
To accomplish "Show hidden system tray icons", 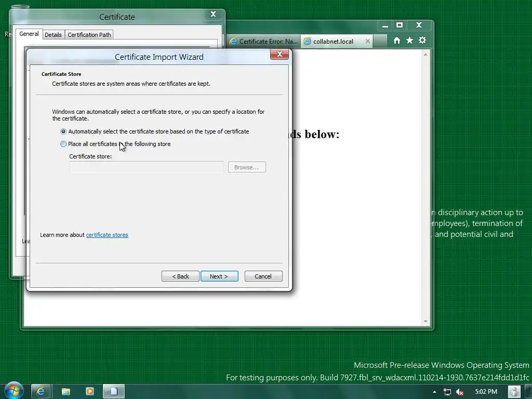I will (x=434, y=392).
